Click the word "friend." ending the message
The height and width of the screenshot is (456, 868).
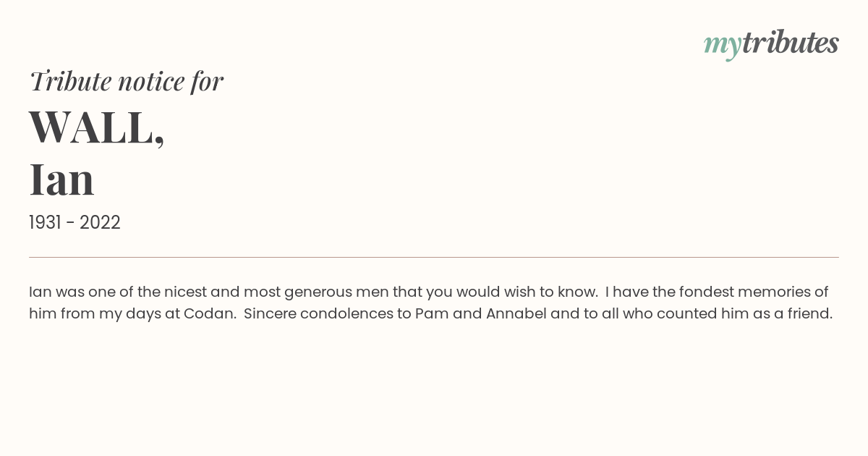[x=809, y=314]
